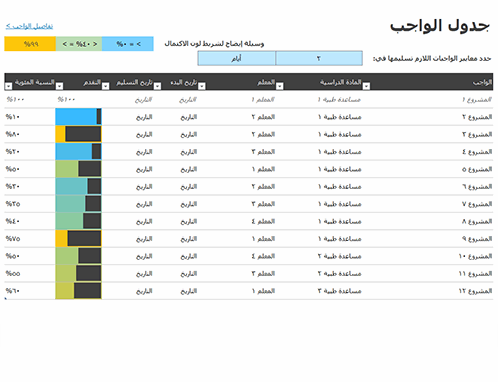Image resolution: width=498 pixels, height=382 pixels.
Task: Select the المشروع ٣ cell
Action: pyautogui.click(x=477, y=134)
